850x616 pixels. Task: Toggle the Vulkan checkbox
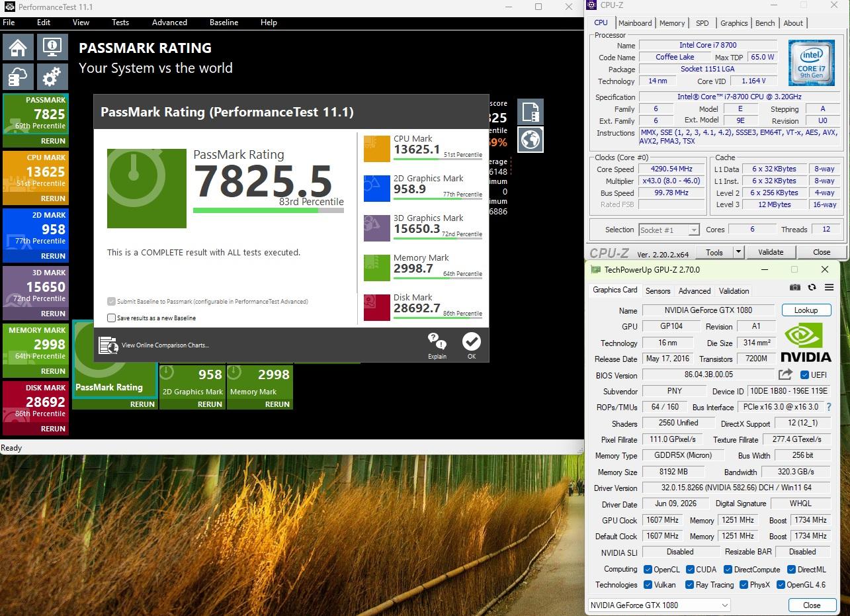[648, 584]
